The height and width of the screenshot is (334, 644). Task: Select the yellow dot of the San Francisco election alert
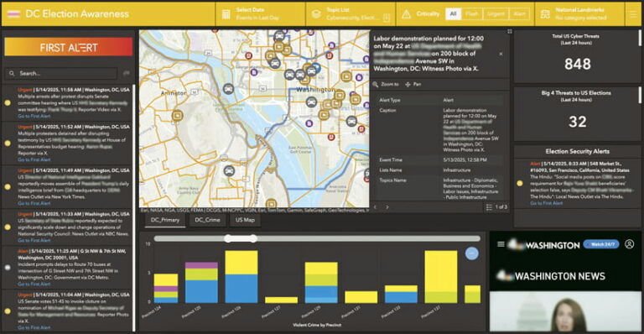520,183
